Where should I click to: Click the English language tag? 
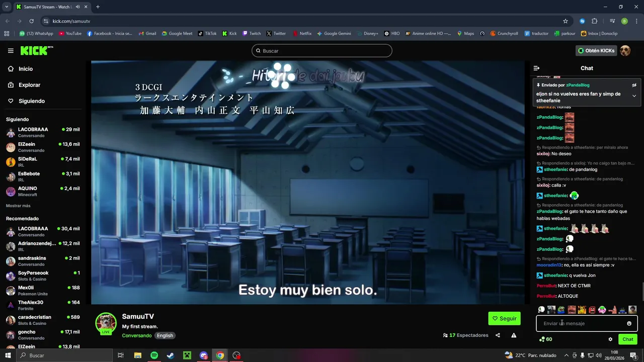165,335
